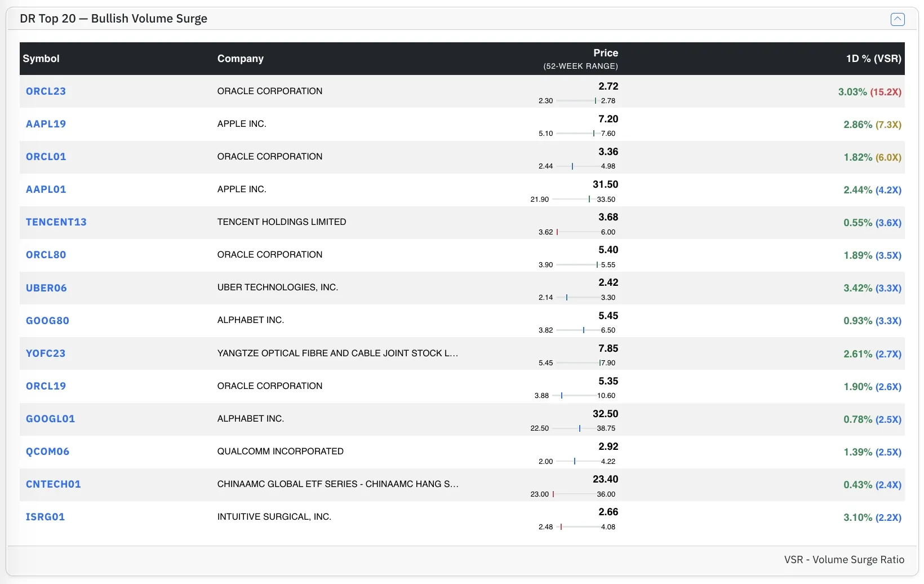Open the GOOGL01 symbol link
924x584 pixels.
pos(50,419)
